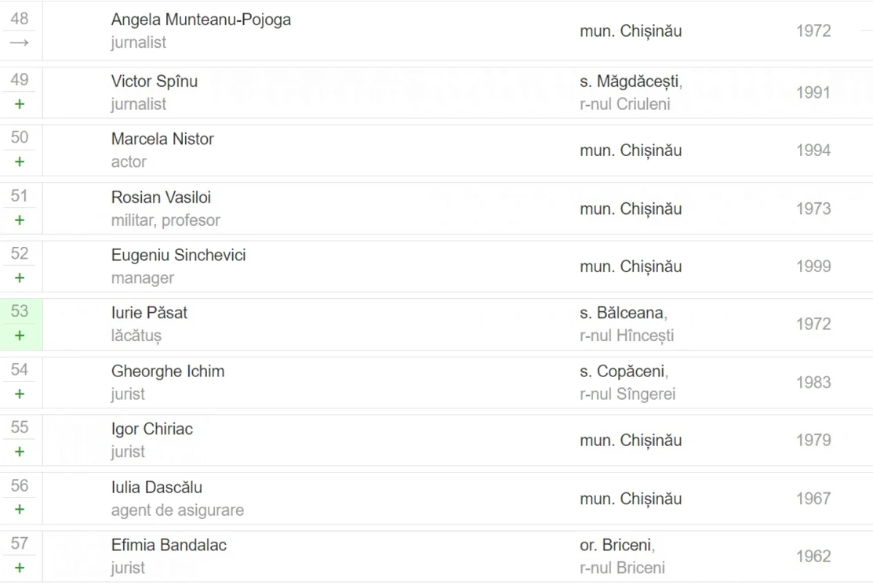873x588 pixels.
Task: Click the plus icon under number 57
Action: tap(20, 568)
